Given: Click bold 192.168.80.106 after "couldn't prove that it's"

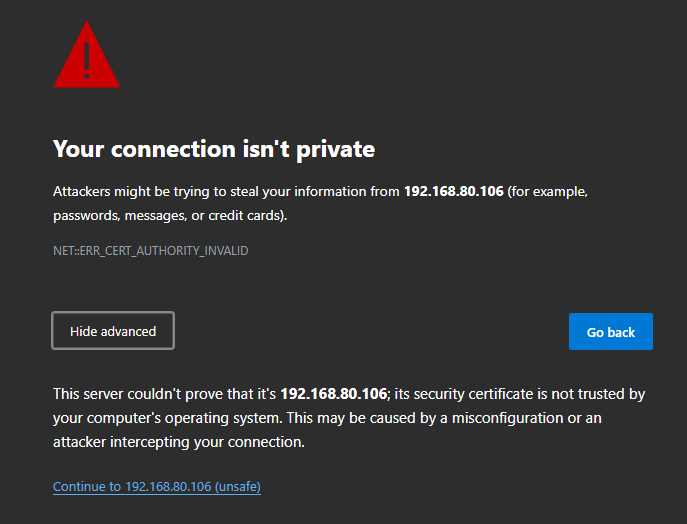Looking at the screenshot, I should coord(333,394).
